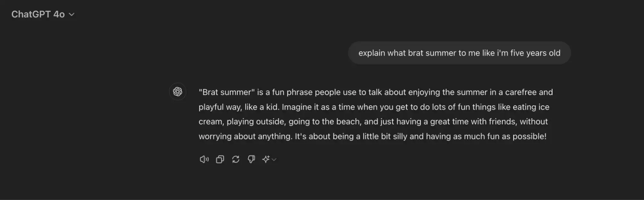The width and height of the screenshot is (644, 200).
Task: Mark the response with thumbs-down
Action: click(x=251, y=159)
